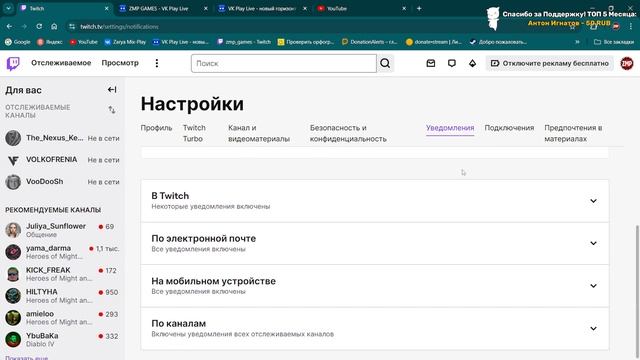Click site info icon in address bar
The height and width of the screenshot is (360, 640).
pyautogui.click(x=72, y=26)
